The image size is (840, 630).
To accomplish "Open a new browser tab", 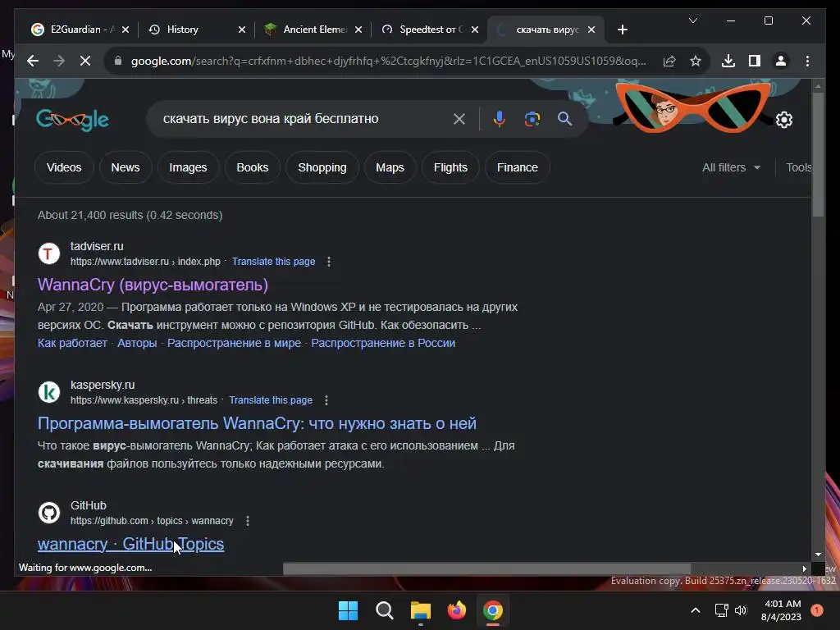I will click(x=622, y=30).
